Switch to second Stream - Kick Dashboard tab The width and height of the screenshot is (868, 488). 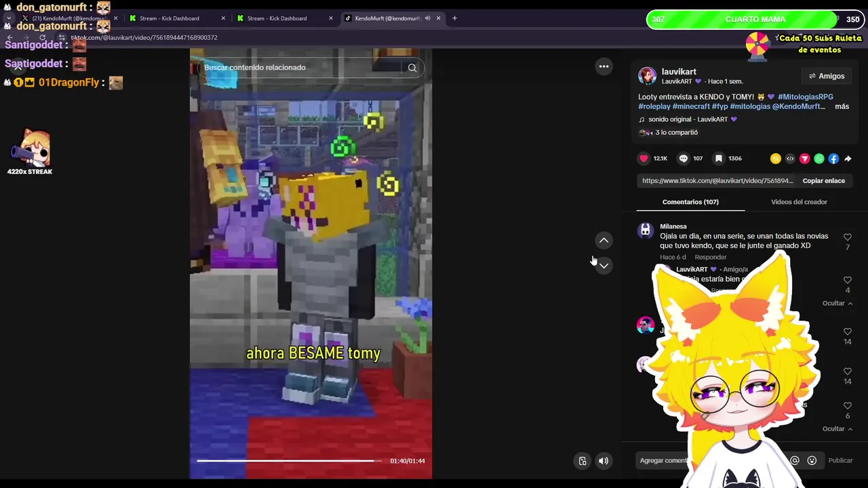[x=283, y=18]
